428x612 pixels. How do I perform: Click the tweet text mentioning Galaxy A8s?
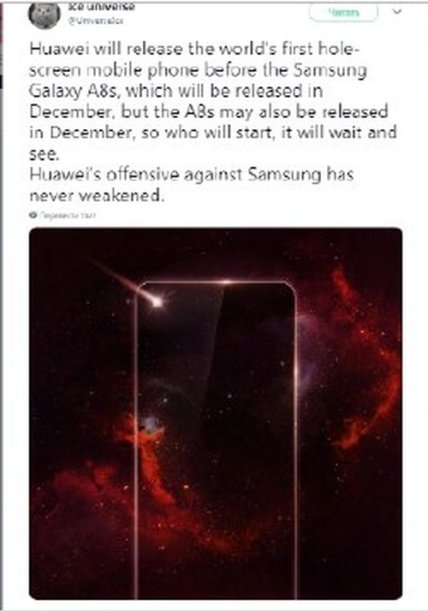[x=176, y=91]
